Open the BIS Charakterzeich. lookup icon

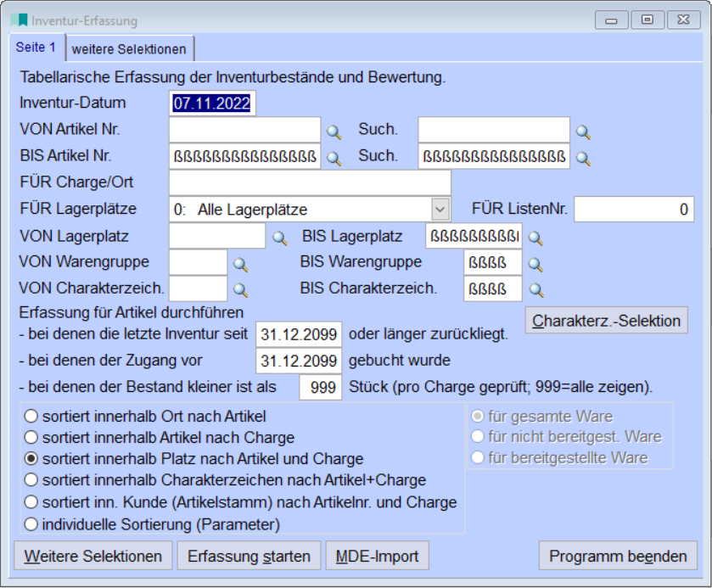click(534, 290)
